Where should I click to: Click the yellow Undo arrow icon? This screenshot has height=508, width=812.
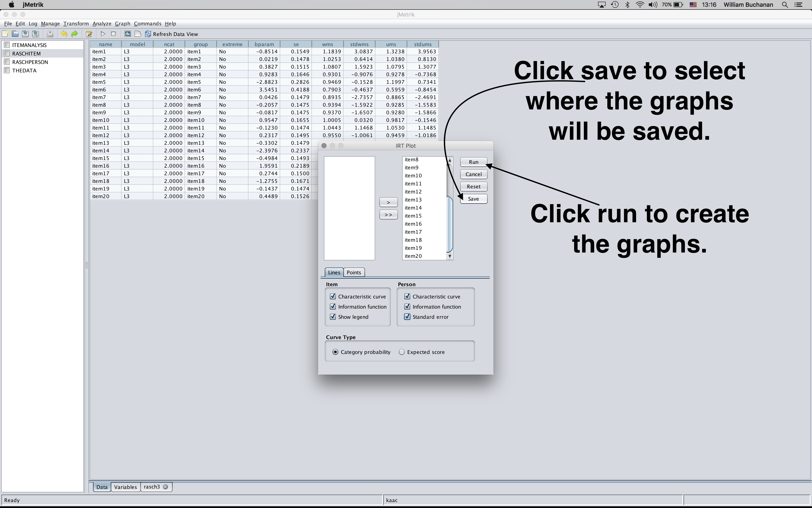(x=64, y=34)
